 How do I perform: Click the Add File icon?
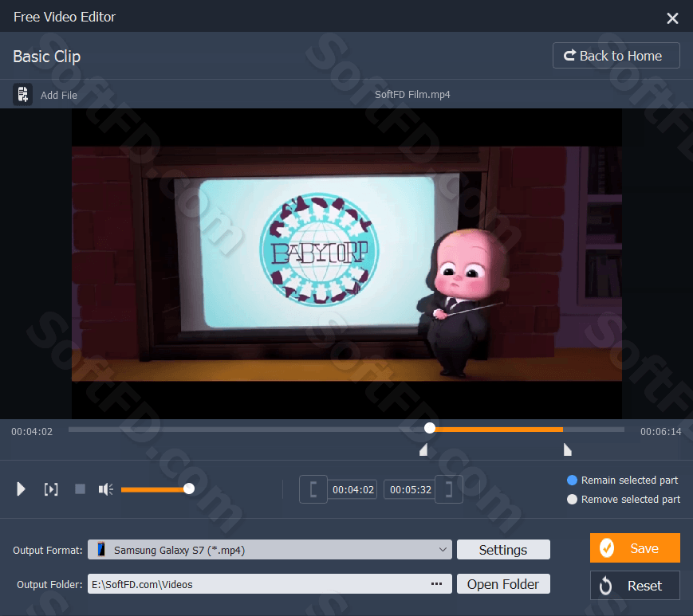pyautogui.click(x=22, y=95)
